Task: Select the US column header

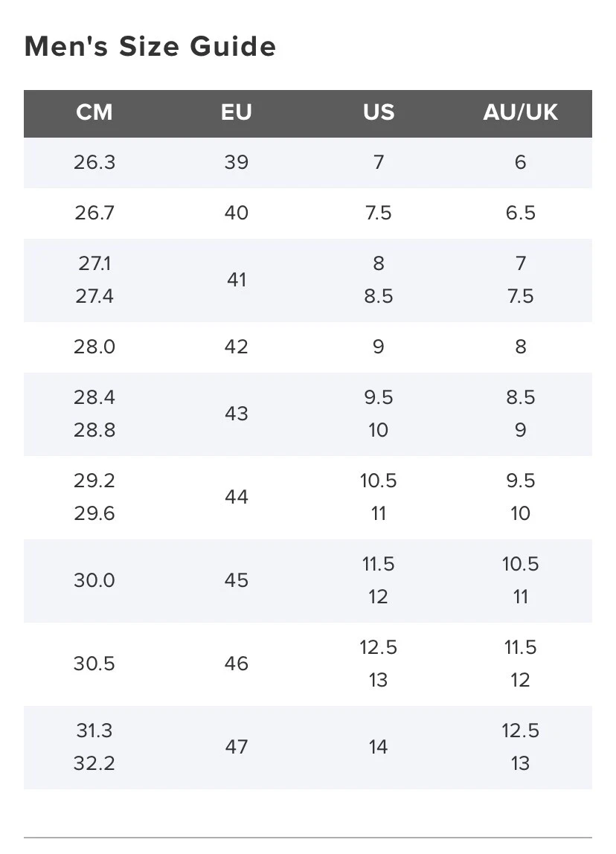Action: [379, 112]
